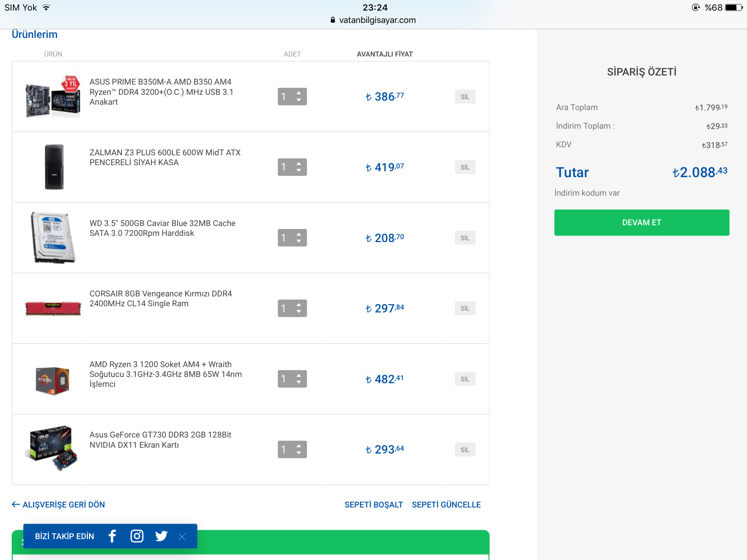Decrease quantity of Asus GeForce GT730
This screenshot has width=747, height=560.
click(x=299, y=454)
